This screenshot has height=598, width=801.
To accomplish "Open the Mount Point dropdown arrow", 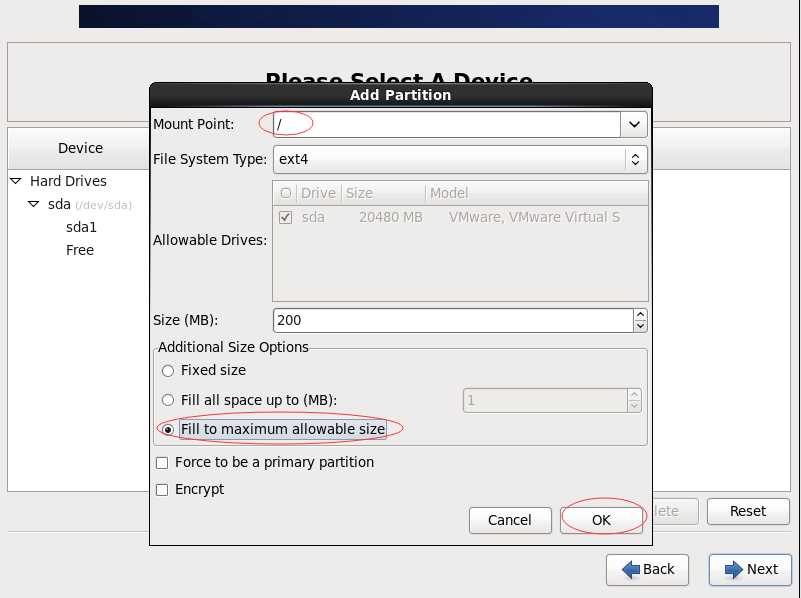I will click(x=634, y=124).
